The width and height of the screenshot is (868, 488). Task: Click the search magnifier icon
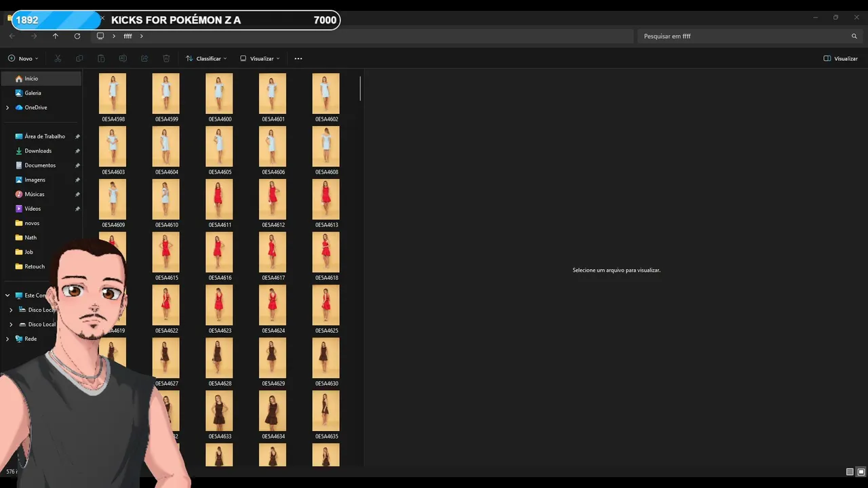[854, 36]
